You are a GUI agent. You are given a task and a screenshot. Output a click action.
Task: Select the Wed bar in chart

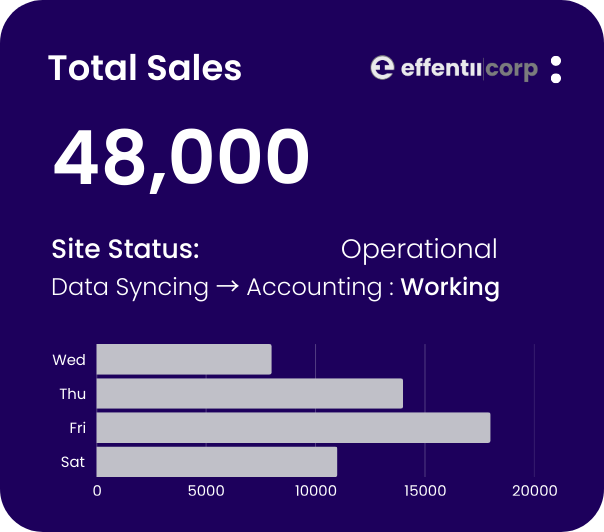[x=184, y=360]
